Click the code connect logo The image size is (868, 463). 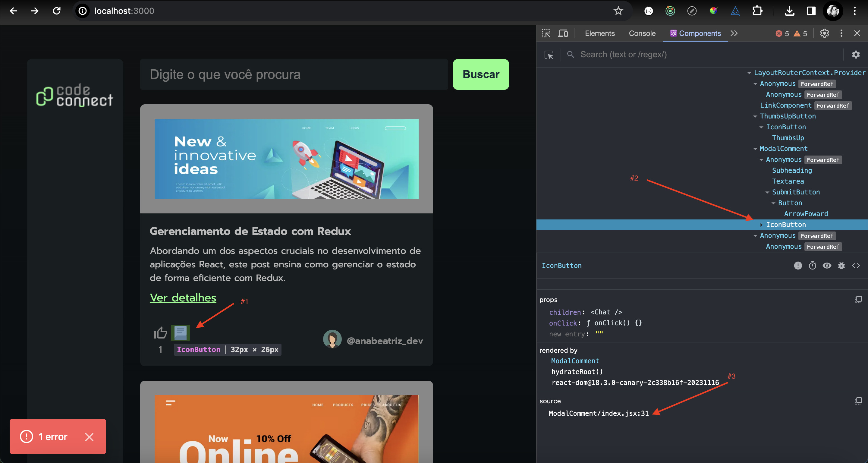click(x=74, y=95)
